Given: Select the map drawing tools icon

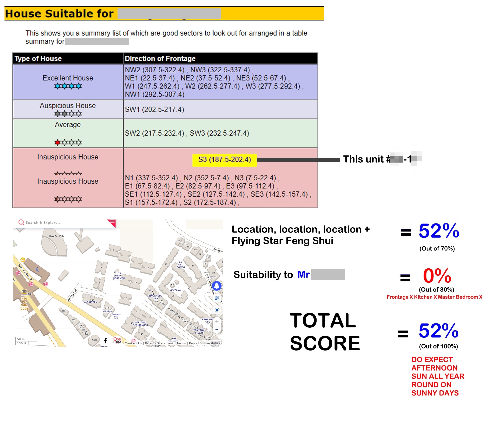Looking at the screenshot, I should 217,298.
